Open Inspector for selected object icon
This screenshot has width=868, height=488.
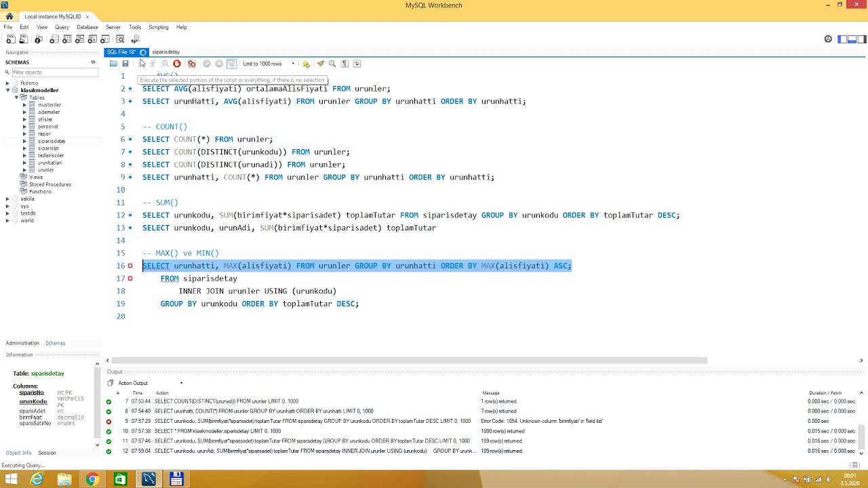tap(39, 39)
